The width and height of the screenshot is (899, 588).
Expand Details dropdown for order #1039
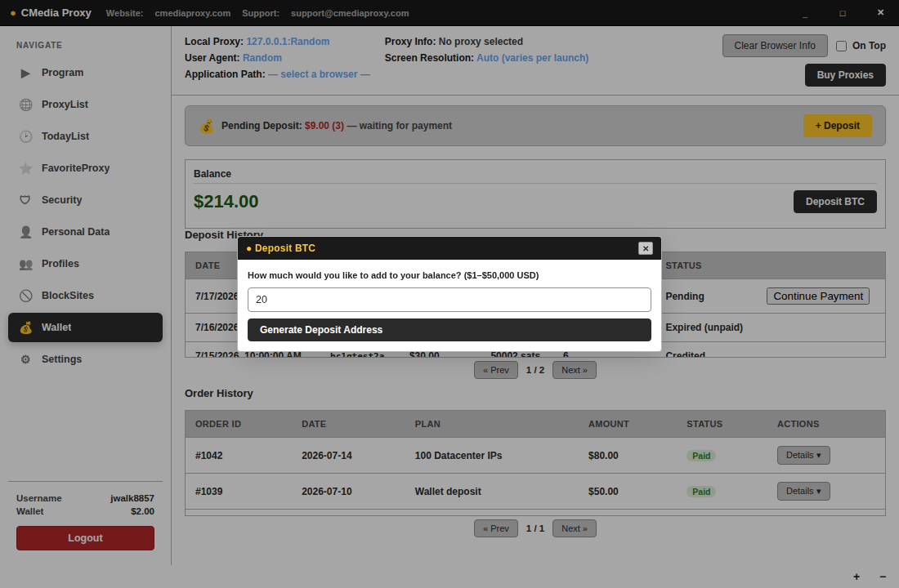point(803,491)
